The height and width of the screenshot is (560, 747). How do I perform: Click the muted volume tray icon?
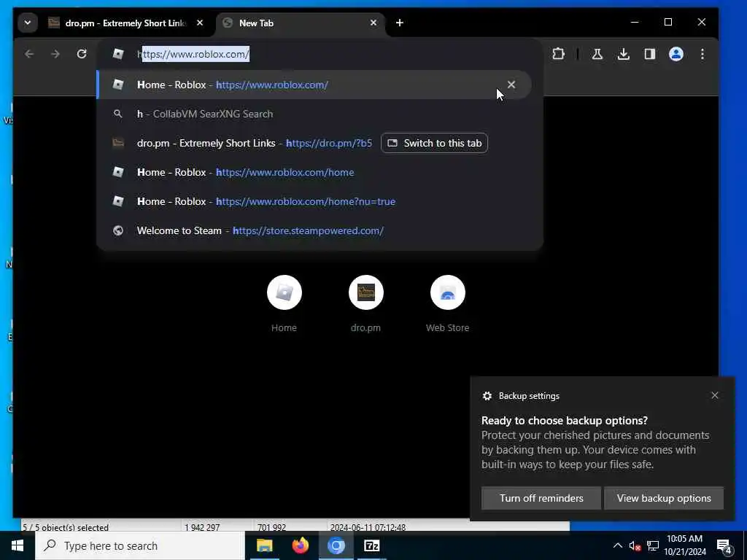[635, 545]
